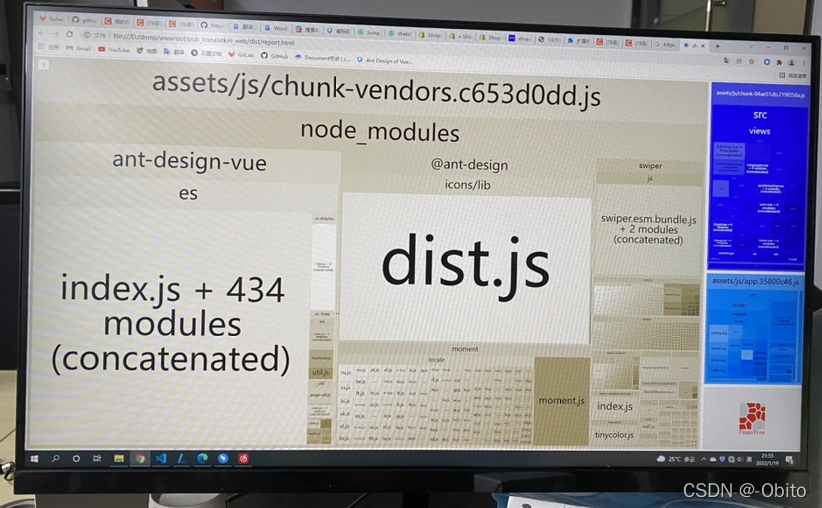Select the views folder in blue chunk
The image size is (822, 508).
pyautogui.click(x=759, y=131)
